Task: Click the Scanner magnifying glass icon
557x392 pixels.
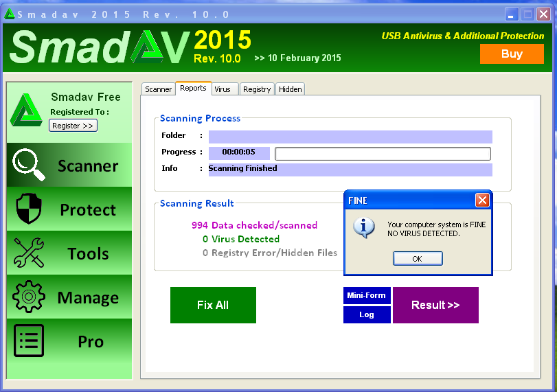Action: click(x=29, y=165)
